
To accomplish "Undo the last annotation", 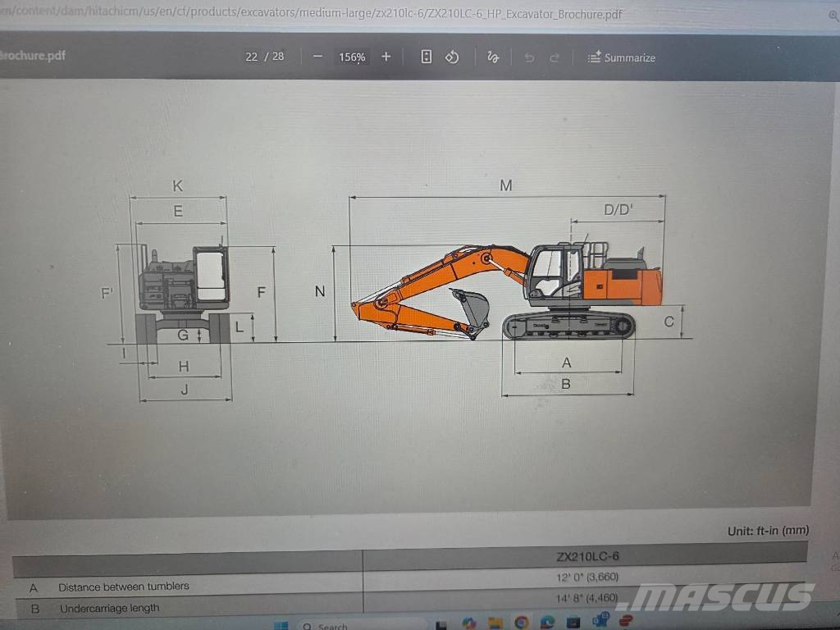I will coord(529,57).
